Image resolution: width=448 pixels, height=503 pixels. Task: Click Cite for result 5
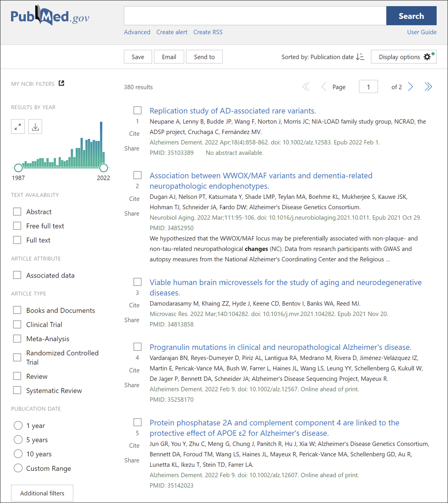(134, 445)
